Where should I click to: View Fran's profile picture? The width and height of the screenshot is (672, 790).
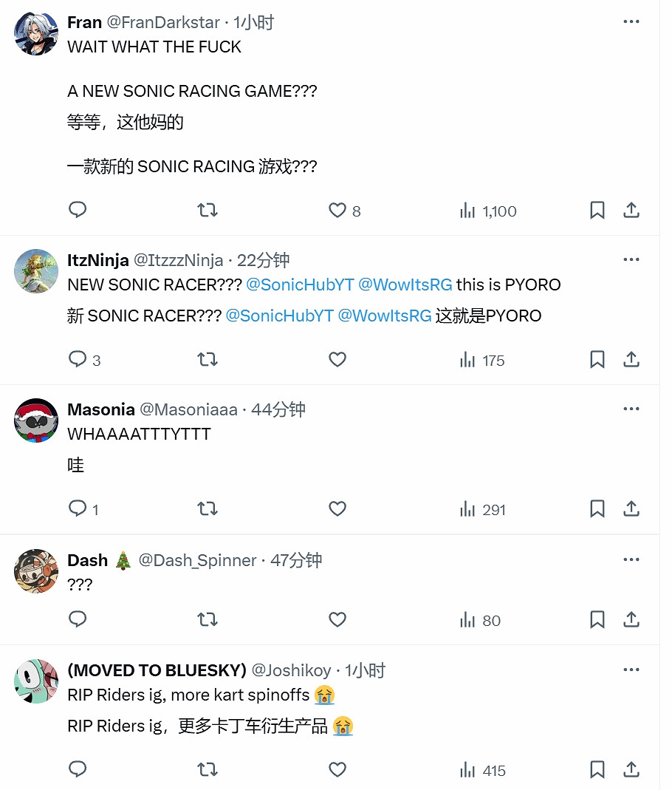[x=36, y=33]
